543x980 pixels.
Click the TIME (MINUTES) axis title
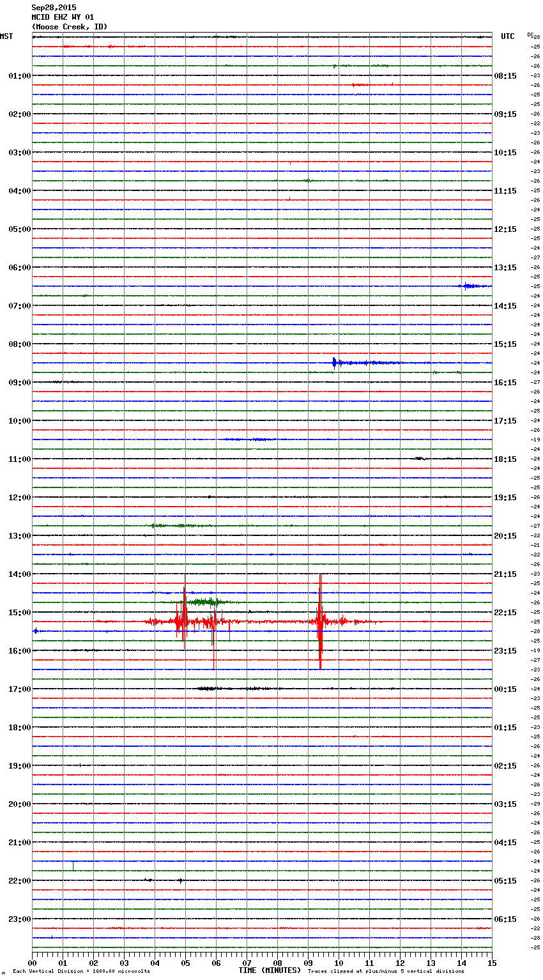click(x=270, y=970)
